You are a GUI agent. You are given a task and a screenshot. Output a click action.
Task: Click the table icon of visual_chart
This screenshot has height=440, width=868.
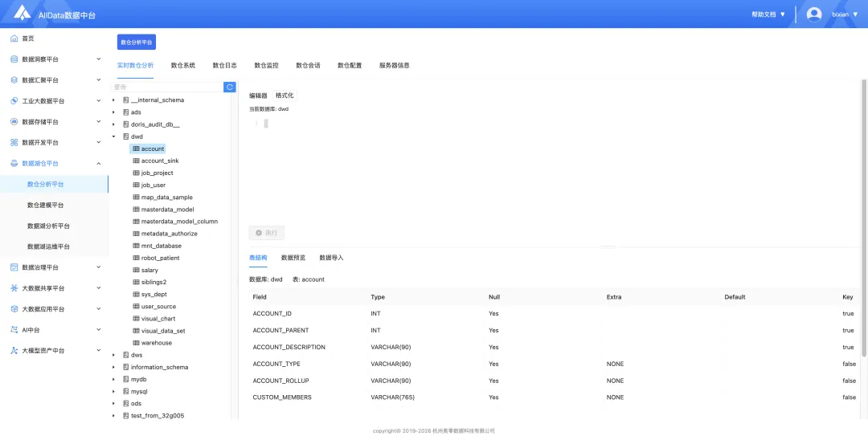(136, 319)
